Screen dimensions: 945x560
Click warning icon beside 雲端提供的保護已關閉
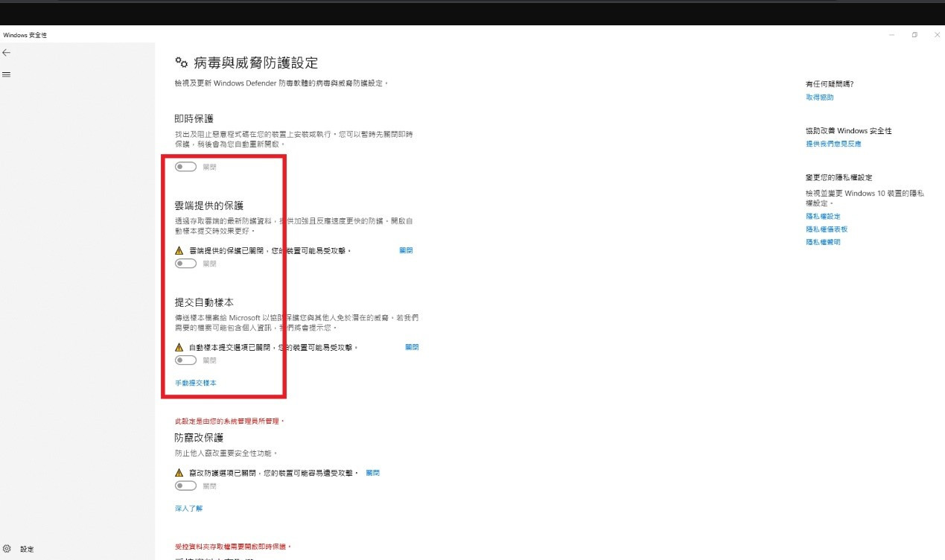click(x=179, y=251)
